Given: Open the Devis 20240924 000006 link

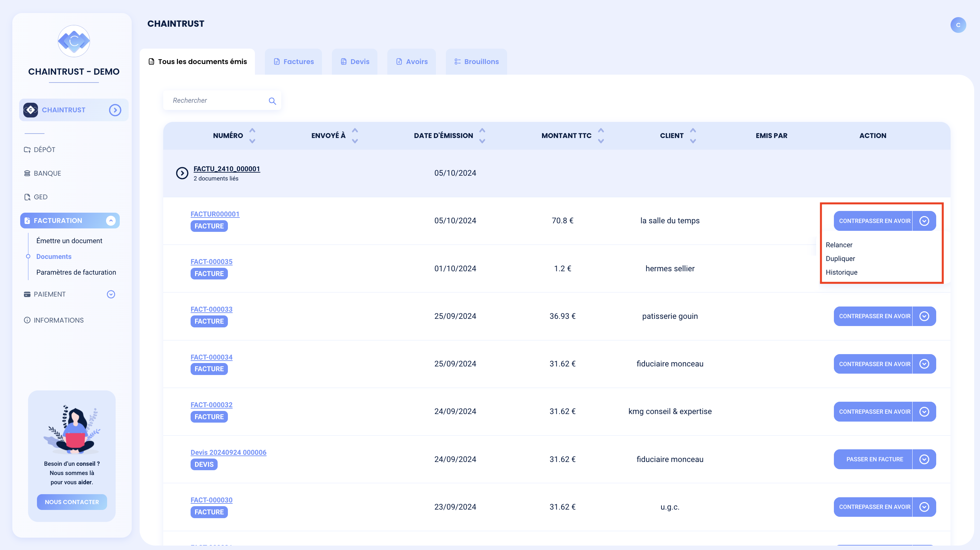Looking at the screenshot, I should (x=228, y=452).
